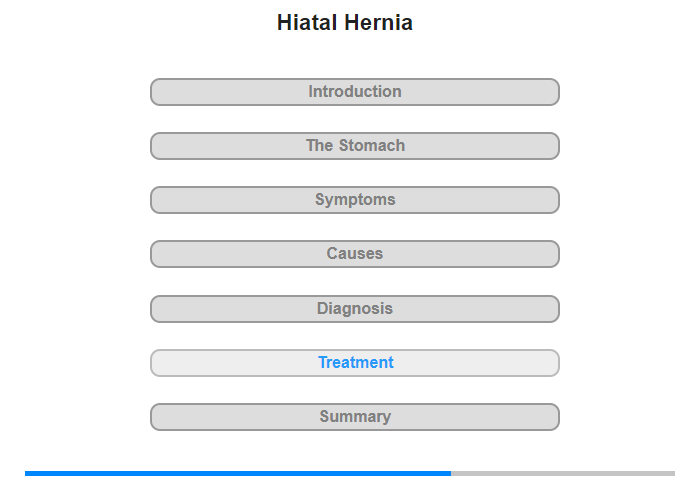Choose the Diagnosis chapter entry

pyautogui.click(x=355, y=309)
